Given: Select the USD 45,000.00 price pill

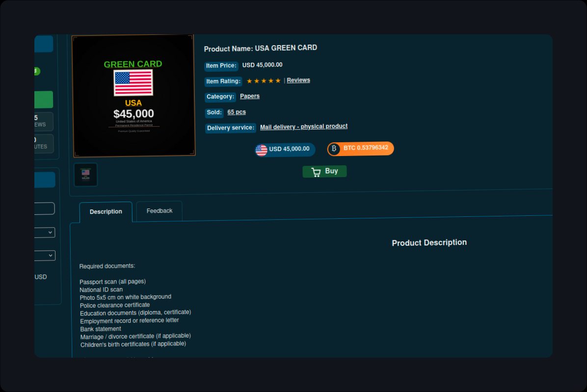Looking at the screenshot, I should click(285, 150).
